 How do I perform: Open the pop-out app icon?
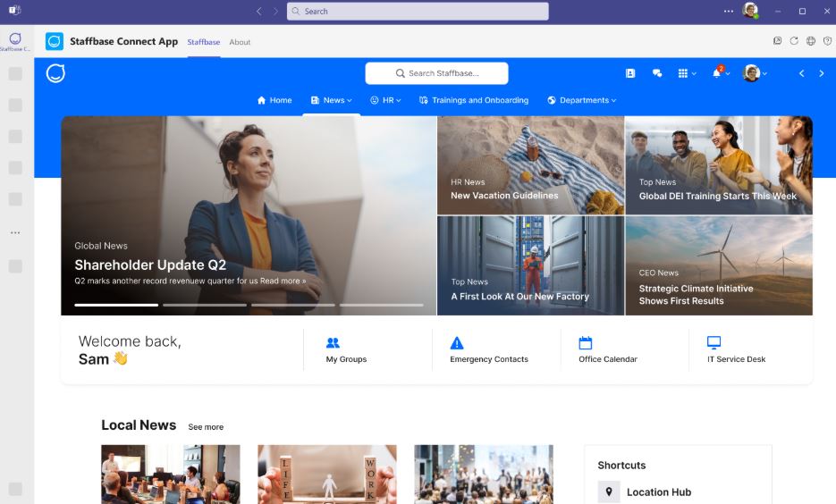pyautogui.click(x=778, y=41)
